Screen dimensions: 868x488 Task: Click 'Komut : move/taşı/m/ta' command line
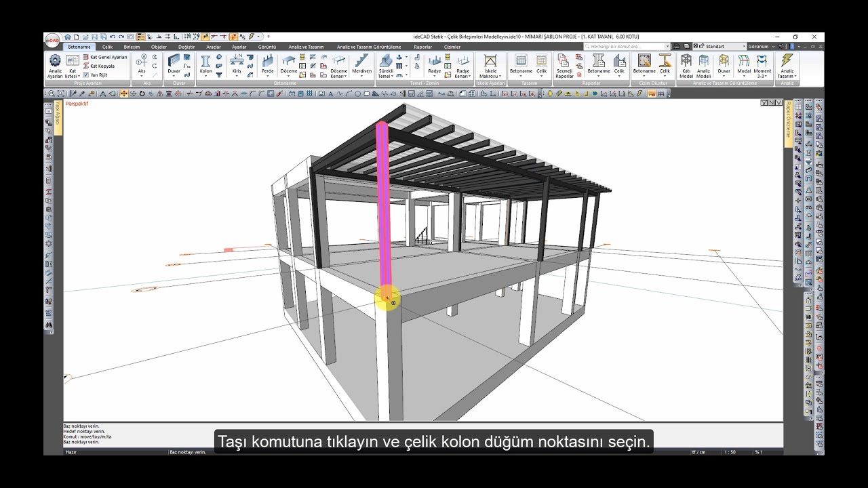click(x=87, y=436)
